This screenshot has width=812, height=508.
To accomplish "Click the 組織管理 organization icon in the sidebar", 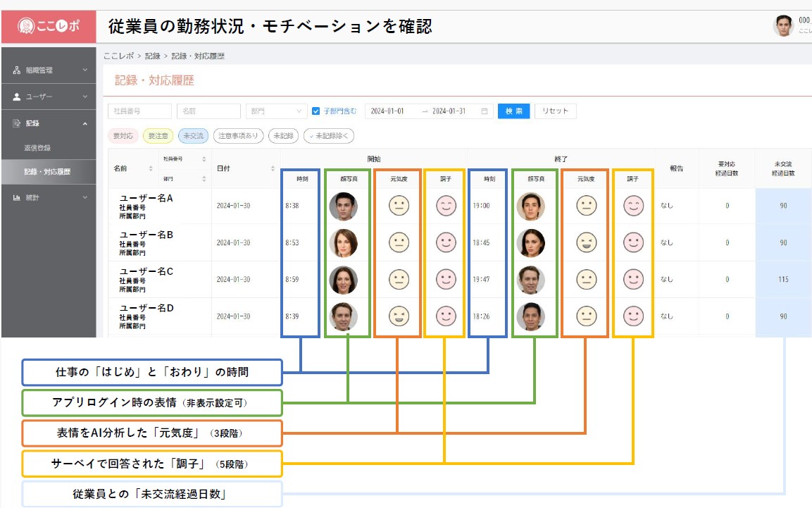I will tap(17, 70).
